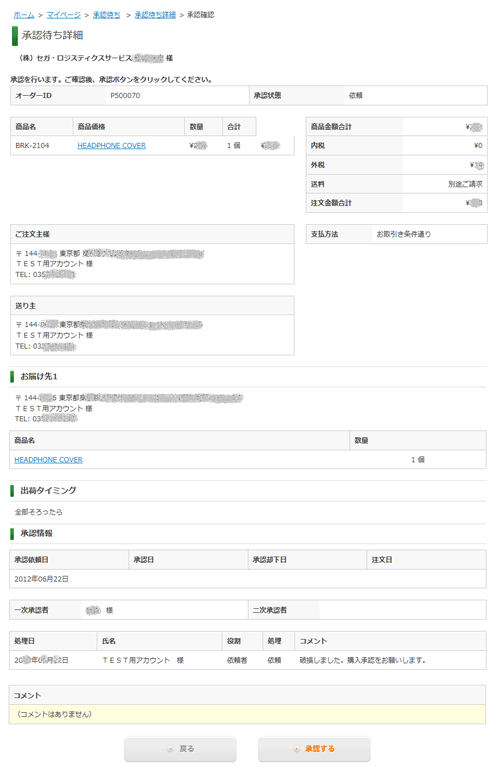Screen dimensions: 497x777
Task: Open HEADPHONE COVER link under お届け先1
Action: (x=49, y=460)
